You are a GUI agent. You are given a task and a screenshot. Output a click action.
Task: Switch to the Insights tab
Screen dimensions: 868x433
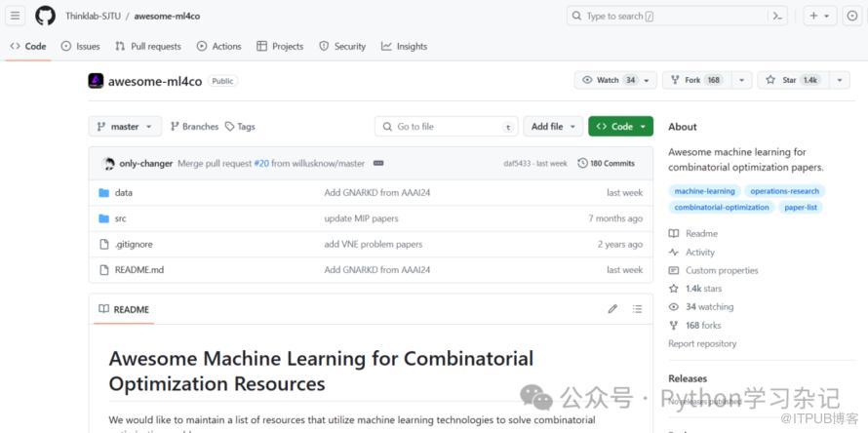point(404,46)
